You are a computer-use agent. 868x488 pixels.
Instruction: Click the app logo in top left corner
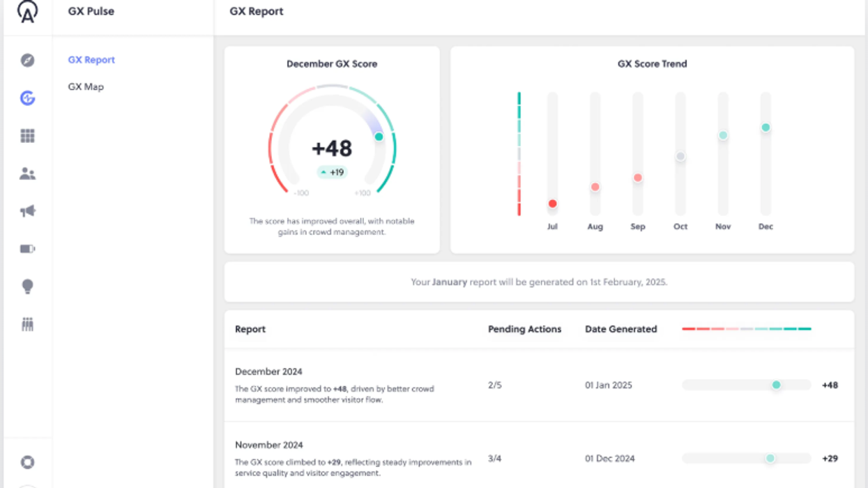pyautogui.click(x=26, y=13)
